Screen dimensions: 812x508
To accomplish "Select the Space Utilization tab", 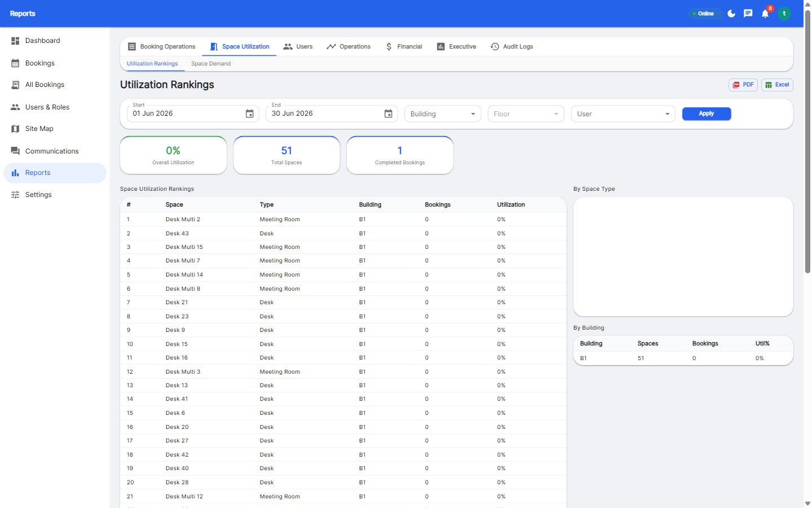I will pos(239,47).
